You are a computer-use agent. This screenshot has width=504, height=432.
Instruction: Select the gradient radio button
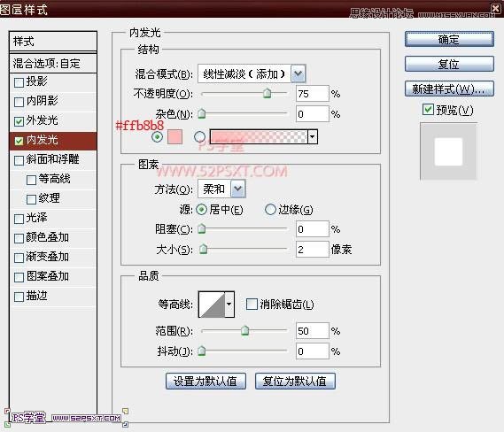click(199, 137)
